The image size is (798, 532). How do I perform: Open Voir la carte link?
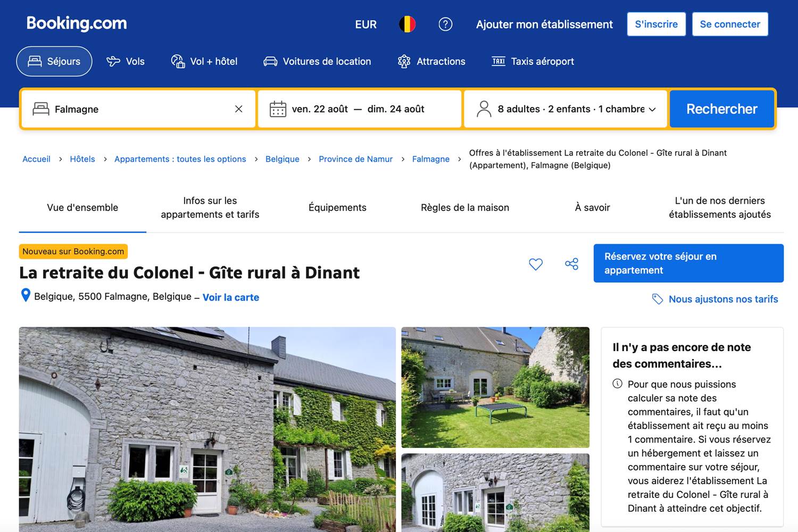point(230,297)
